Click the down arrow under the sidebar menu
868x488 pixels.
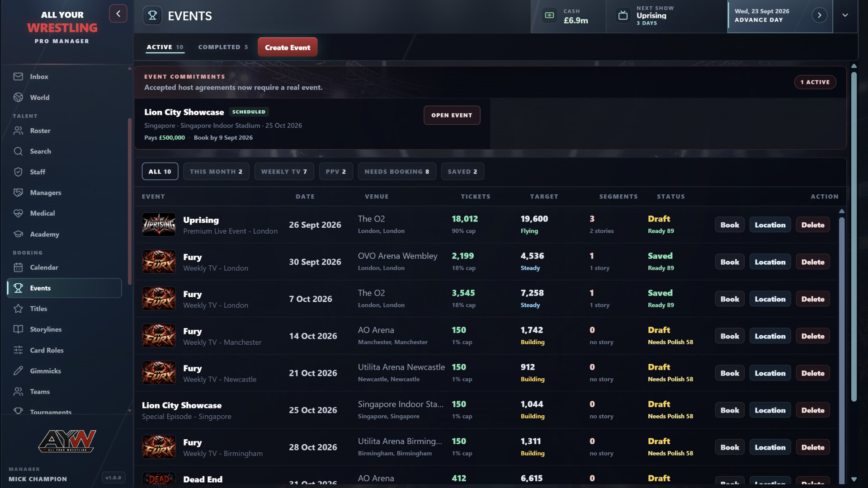pos(130,411)
